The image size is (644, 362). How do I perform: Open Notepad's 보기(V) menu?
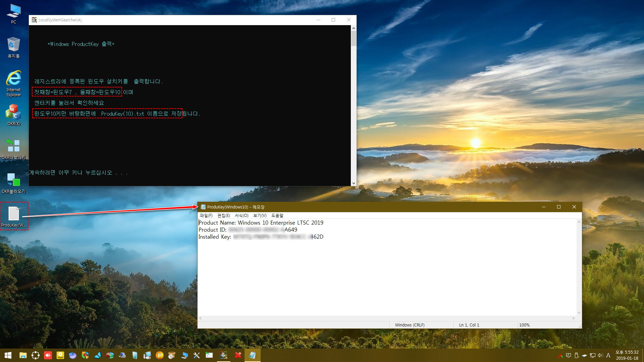(x=260, y=216)
